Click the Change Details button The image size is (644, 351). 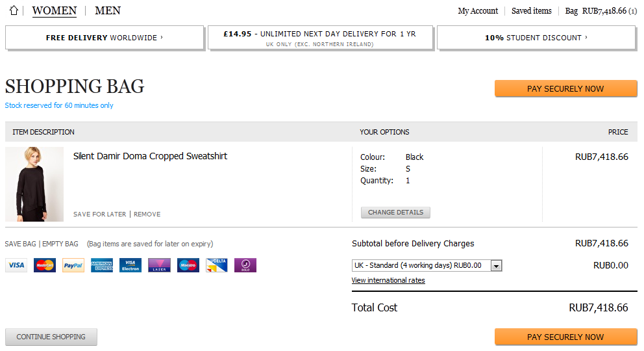[395, 213]
